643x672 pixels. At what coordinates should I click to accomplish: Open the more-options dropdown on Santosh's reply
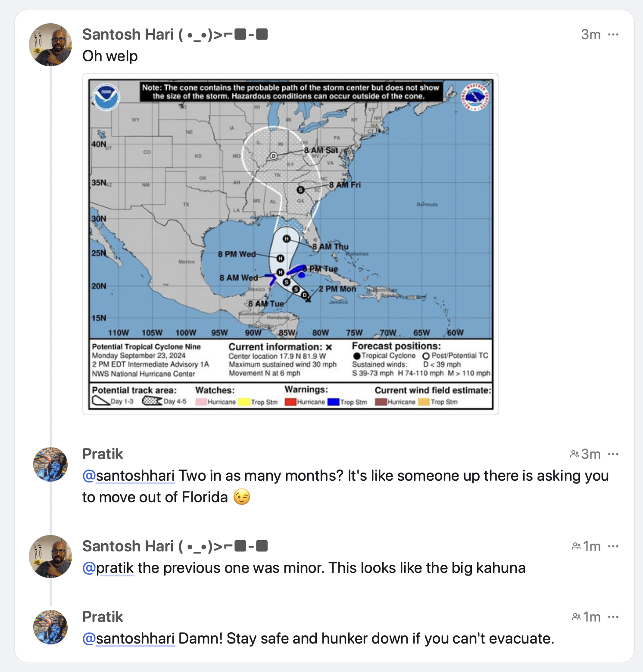(613, 546)
